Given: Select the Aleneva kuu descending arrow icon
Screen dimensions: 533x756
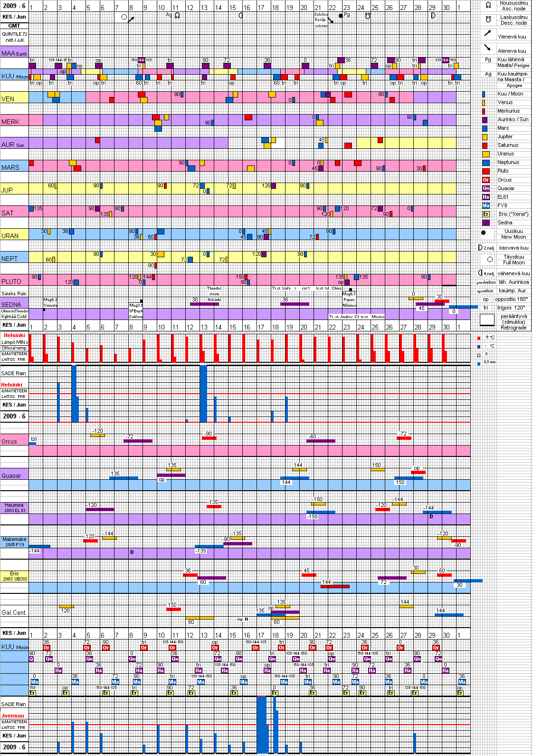Looking at the screenshot, I should 487,48.
